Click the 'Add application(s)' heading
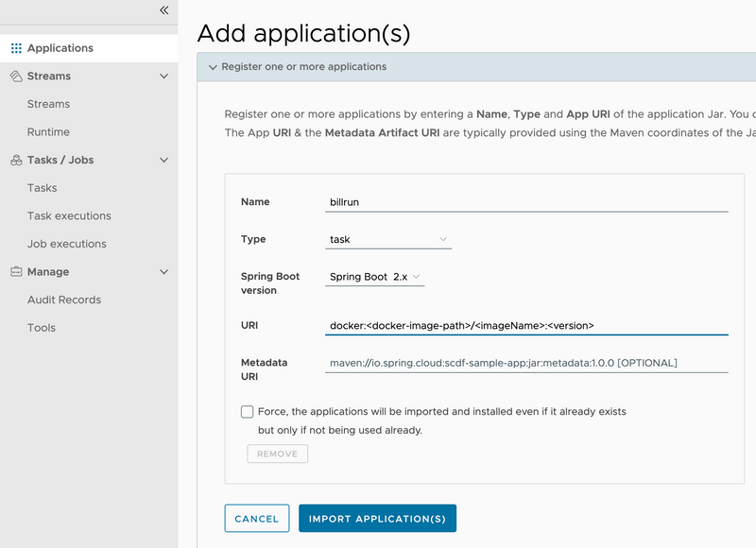Image resolution: width=756 pixels, height=548 pixels. coord(303,34)
